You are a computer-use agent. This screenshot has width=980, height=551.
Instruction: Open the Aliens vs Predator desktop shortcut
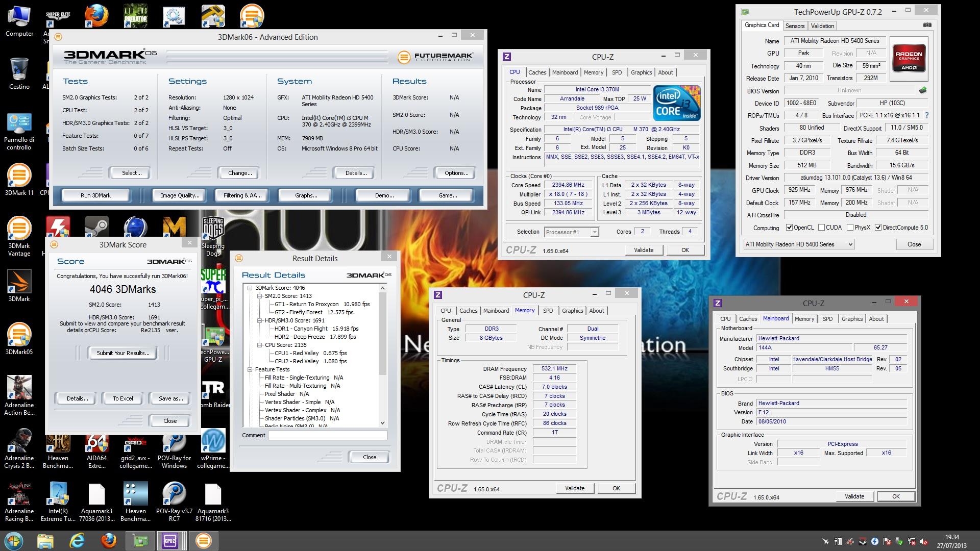135,16
